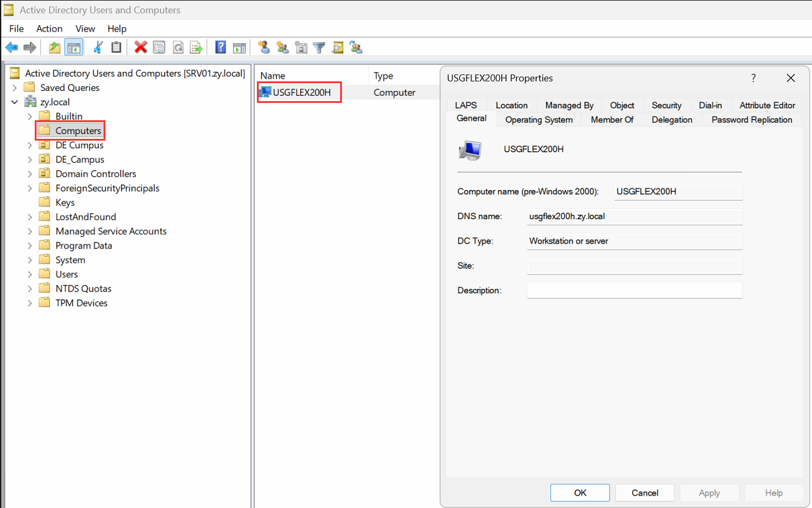Open the Operating System tab

[x=539, y=120]
